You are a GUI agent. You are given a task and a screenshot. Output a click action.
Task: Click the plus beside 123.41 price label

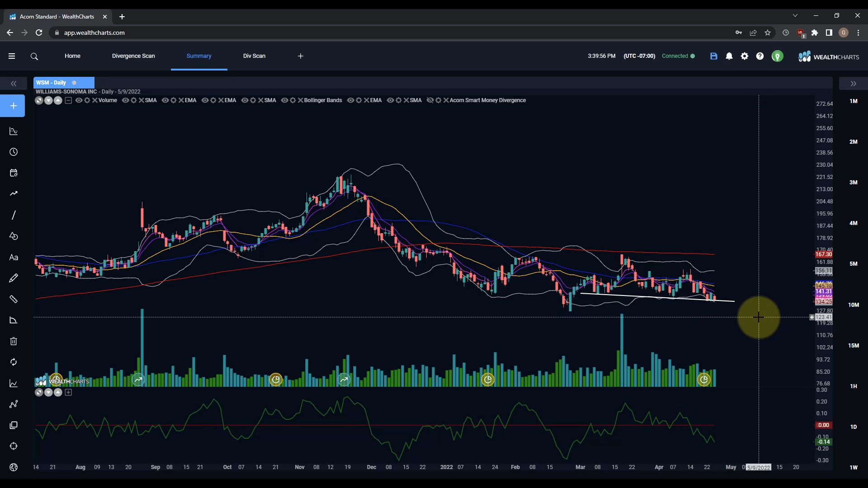tap(811, 317)
